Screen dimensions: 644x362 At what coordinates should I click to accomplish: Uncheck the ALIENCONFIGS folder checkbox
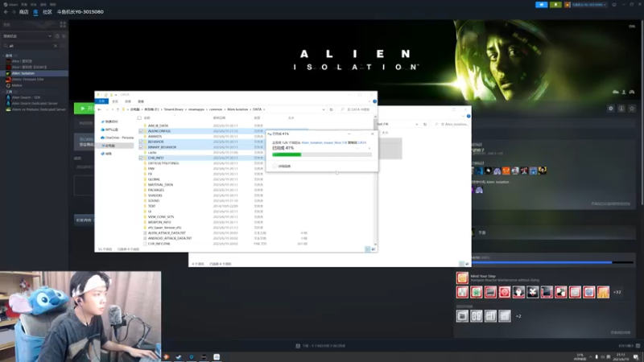(141, 131)
